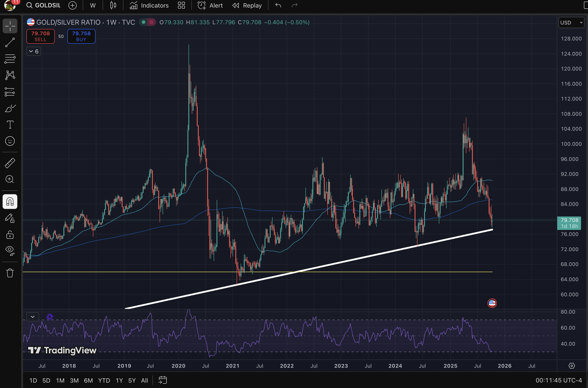Expand the collapsed indicators legend
This screenshot has height=388, width=588.
pyautogui.click(x=33, y=51)
